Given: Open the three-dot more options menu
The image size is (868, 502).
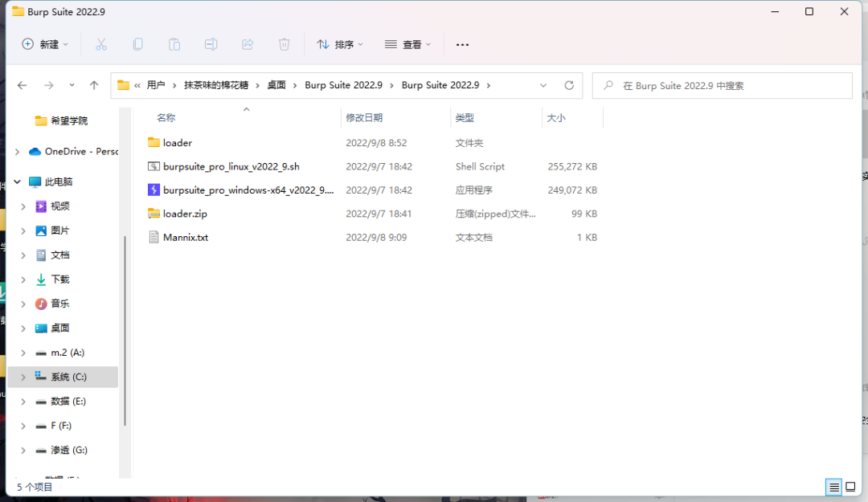Looking at the screenshot, I should [462, 44].
